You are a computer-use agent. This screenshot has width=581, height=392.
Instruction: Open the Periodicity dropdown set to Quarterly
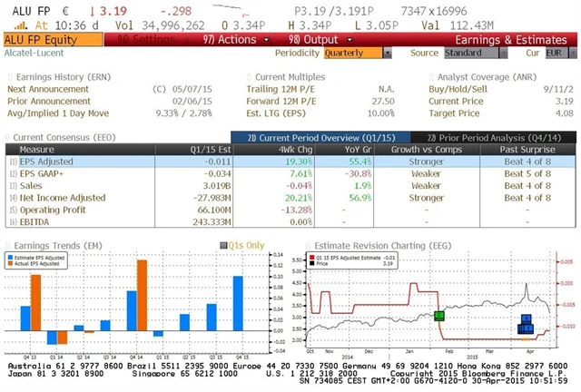(355, 54)
